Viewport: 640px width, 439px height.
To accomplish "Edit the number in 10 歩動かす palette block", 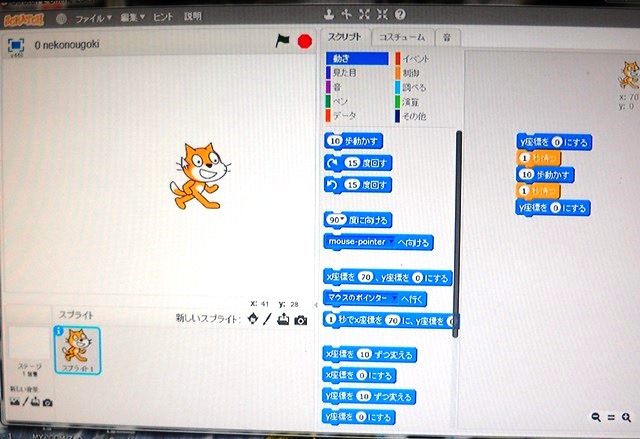I will (335, 141).
